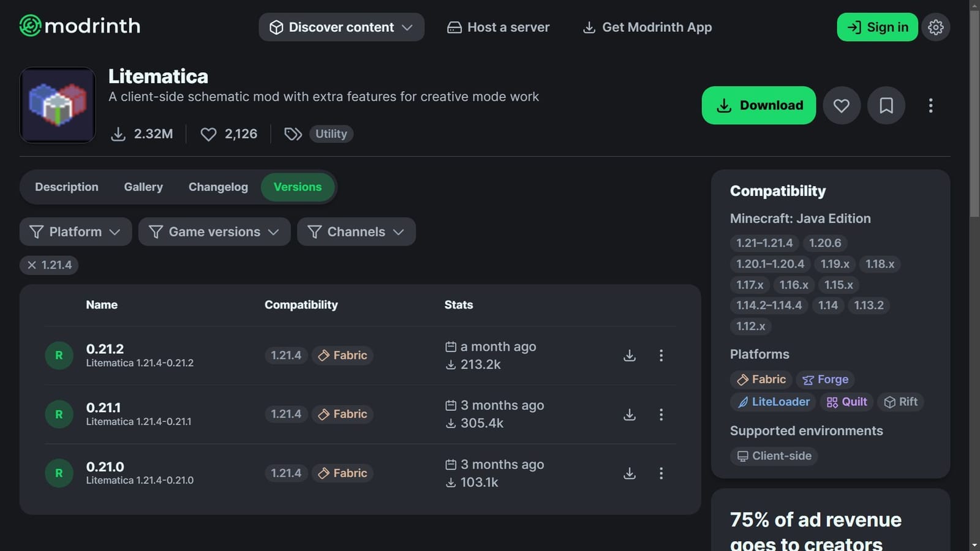Open the Discover content dropdown
Screen dimensions: 980x551
(x=341, y=28)
